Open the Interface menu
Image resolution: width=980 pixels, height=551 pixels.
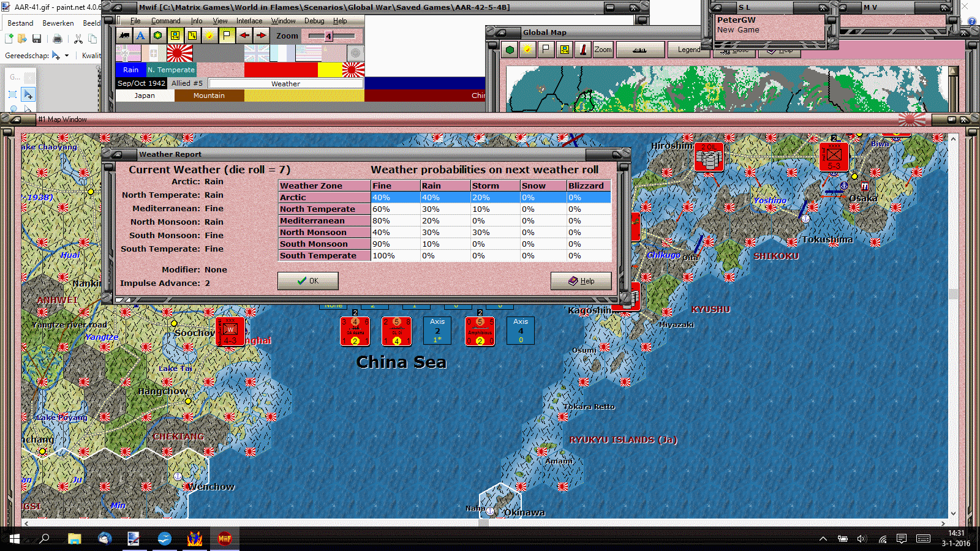tap(249, 21)
